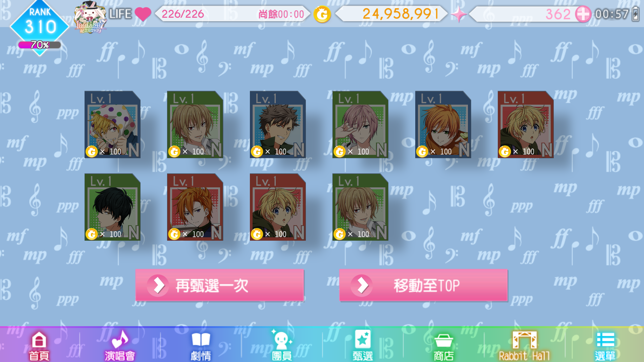This screenshot has height=362, width=644.
Task: Tap the gold G coin currency icon
Action: 322,14
